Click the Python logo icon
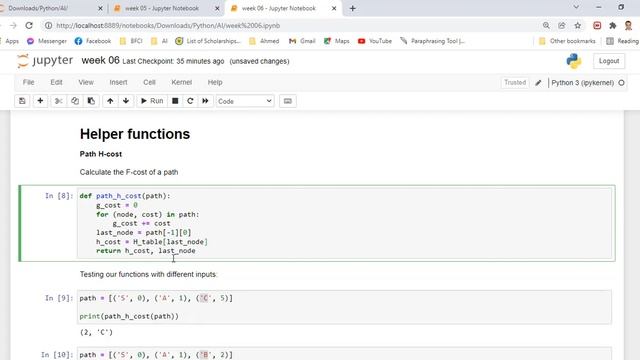640x360 pixels. 574,61
